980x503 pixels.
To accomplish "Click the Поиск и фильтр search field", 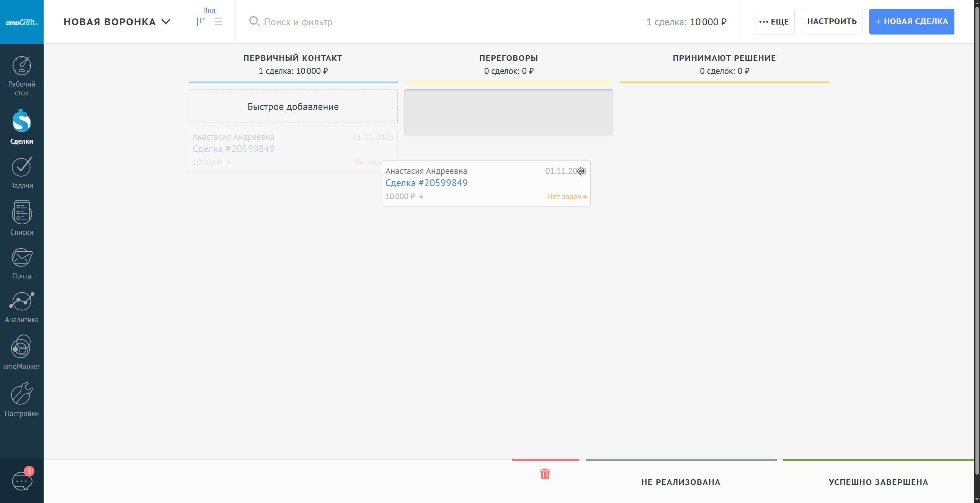I will (x=298, y=22).
